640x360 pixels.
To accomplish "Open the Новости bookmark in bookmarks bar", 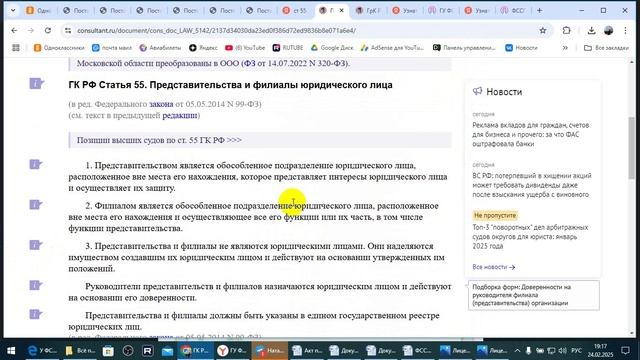I will coord(521,48).
